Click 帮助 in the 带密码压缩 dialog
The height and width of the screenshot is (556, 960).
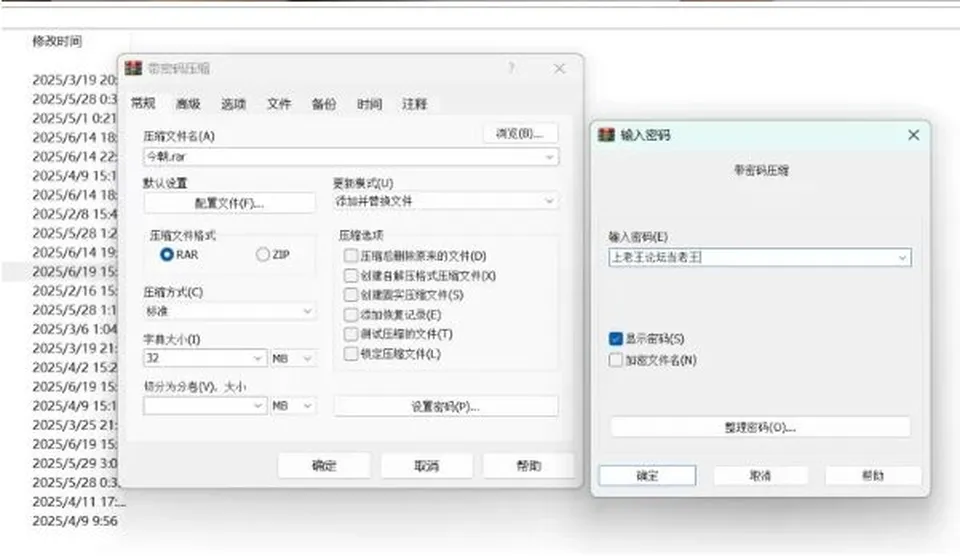click(x=528, y=466)
